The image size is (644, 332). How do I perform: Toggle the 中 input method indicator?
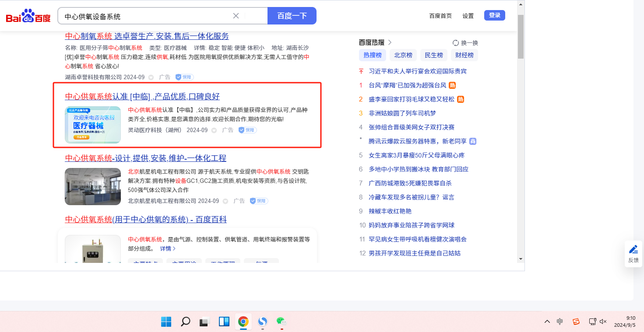560,322
